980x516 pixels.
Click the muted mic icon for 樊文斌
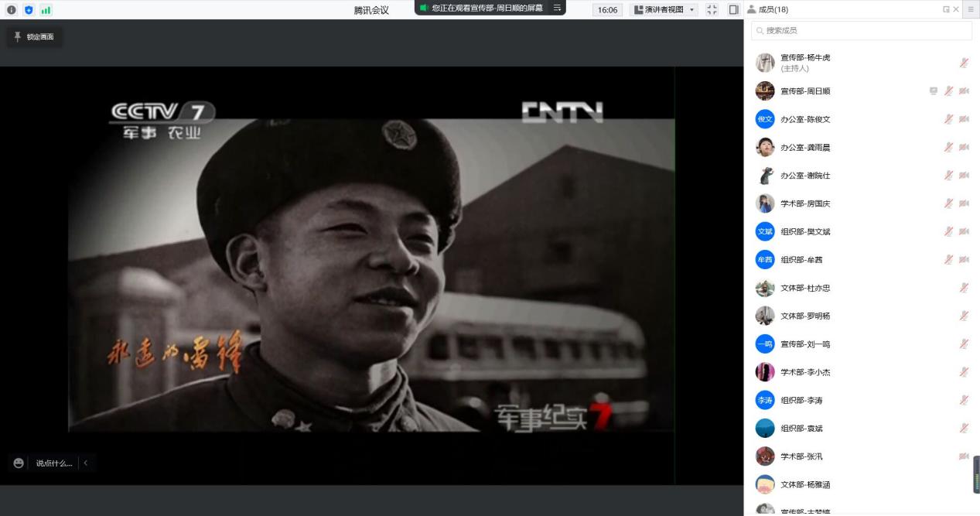click(x=948, y=231)
